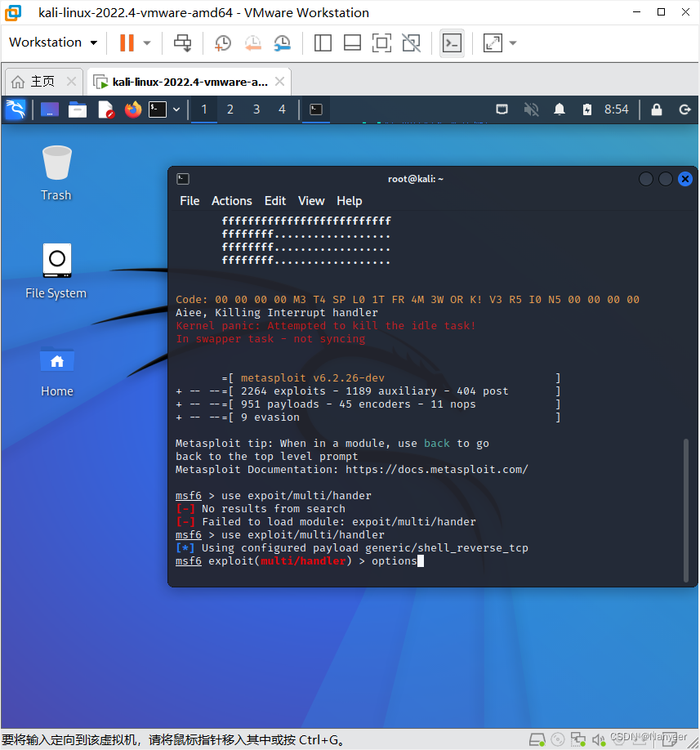The height and width of the screenshot is (750, 700).
Task: Select the terminal window taskbar button
Action: (x=316, y=109)
